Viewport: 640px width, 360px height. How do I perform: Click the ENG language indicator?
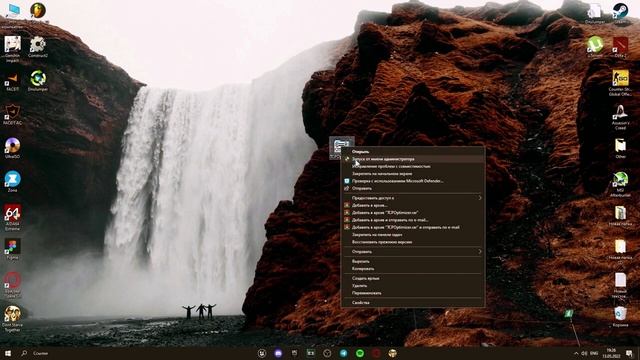tap(594, 353)
